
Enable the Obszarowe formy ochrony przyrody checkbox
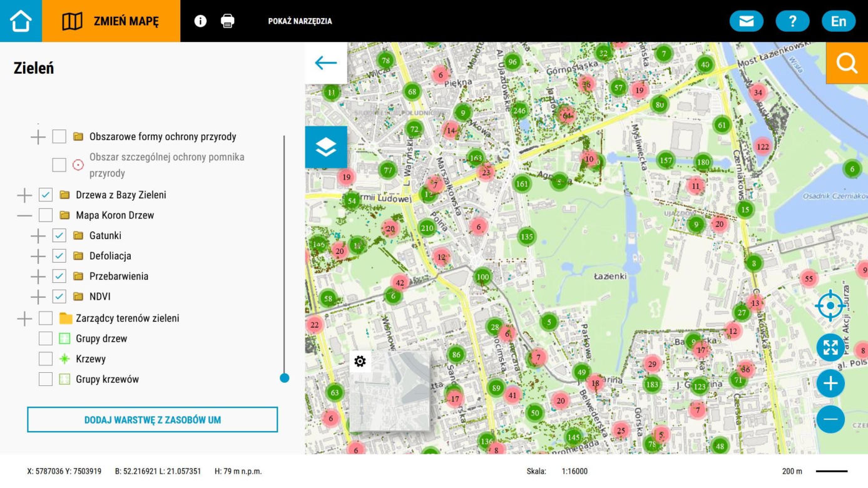click(59, 136)
